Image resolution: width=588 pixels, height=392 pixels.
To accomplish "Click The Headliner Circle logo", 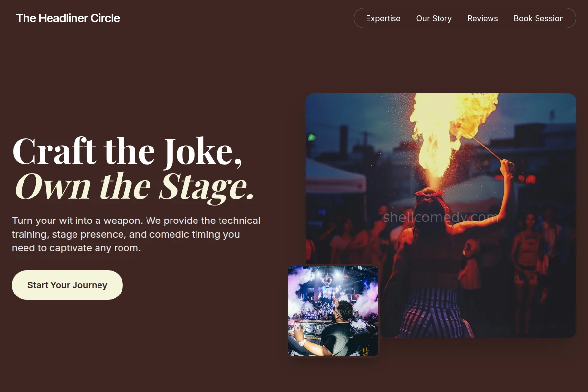I will (x=68, y=18).
